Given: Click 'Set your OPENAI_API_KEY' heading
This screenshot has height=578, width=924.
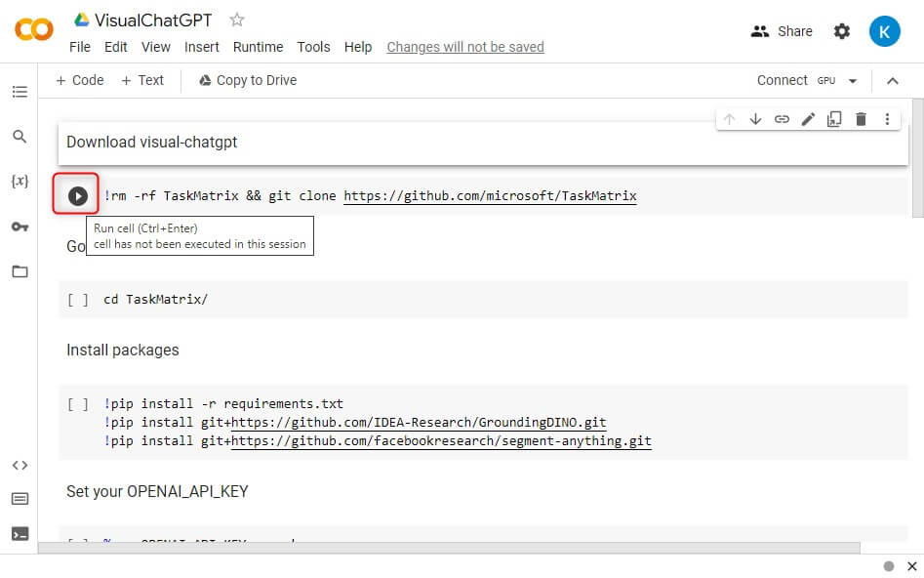Looking at the screenshot, I should [x=157, y=492].
